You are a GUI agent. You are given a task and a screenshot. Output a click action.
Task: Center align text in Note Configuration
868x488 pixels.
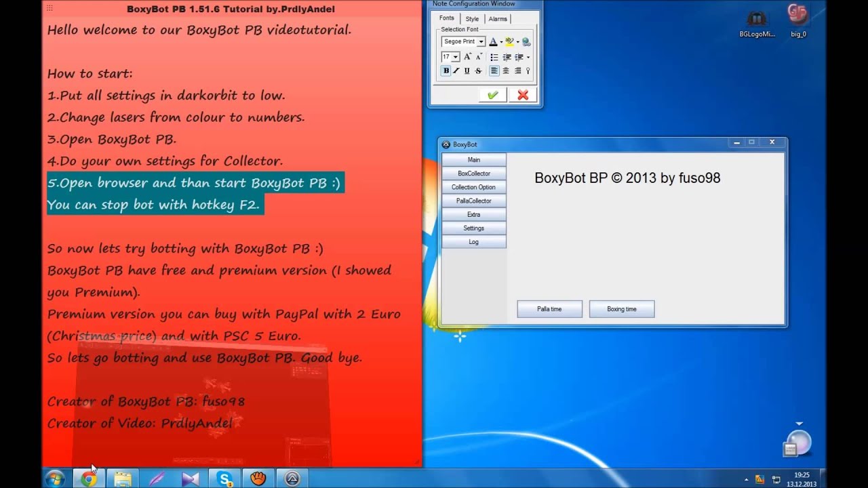click(x=506, y=70)
